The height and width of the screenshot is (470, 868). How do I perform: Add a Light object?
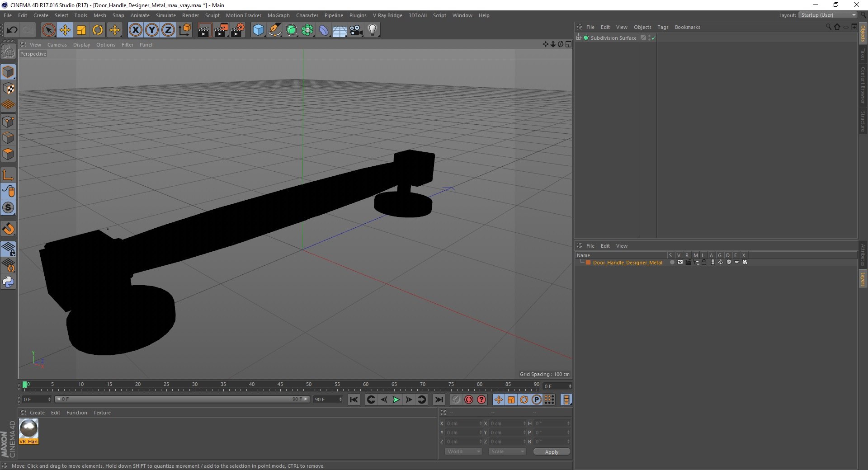[x=373, y=30]
